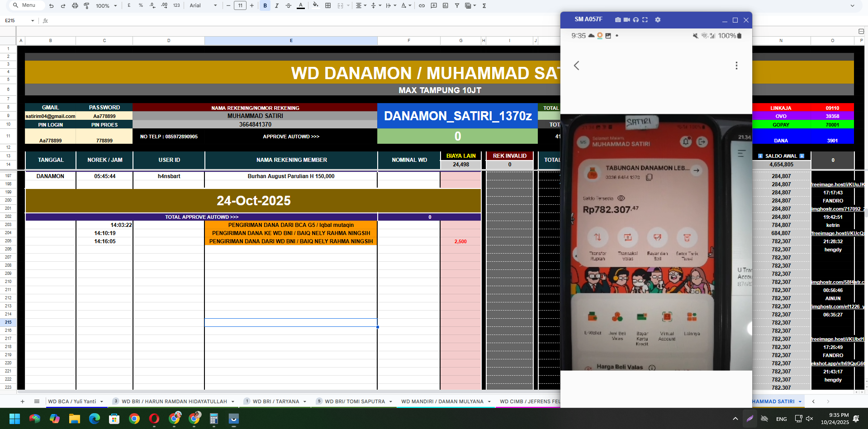Open vertical align dropdown
The image size is (868, 429).
(x=375, y=5)
